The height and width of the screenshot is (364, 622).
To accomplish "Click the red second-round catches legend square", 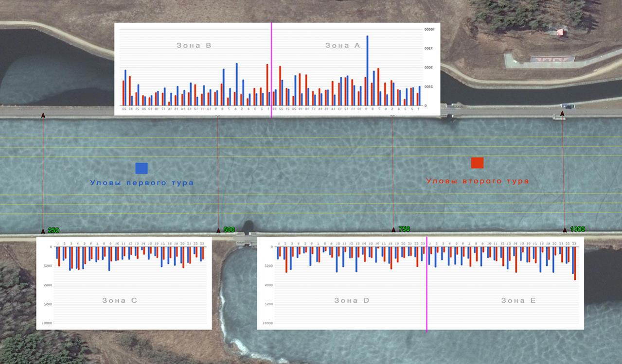I will pyautogui.click(x=477, y=163).
